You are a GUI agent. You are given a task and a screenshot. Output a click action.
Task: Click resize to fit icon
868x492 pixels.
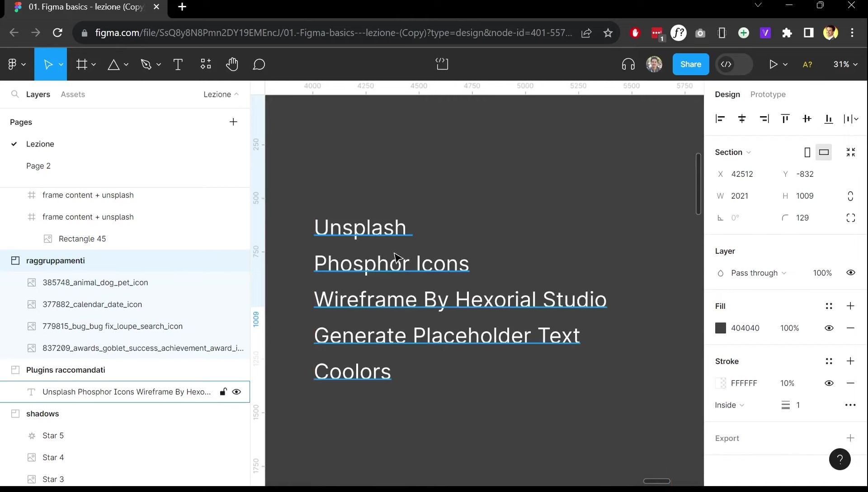point(851,152)
